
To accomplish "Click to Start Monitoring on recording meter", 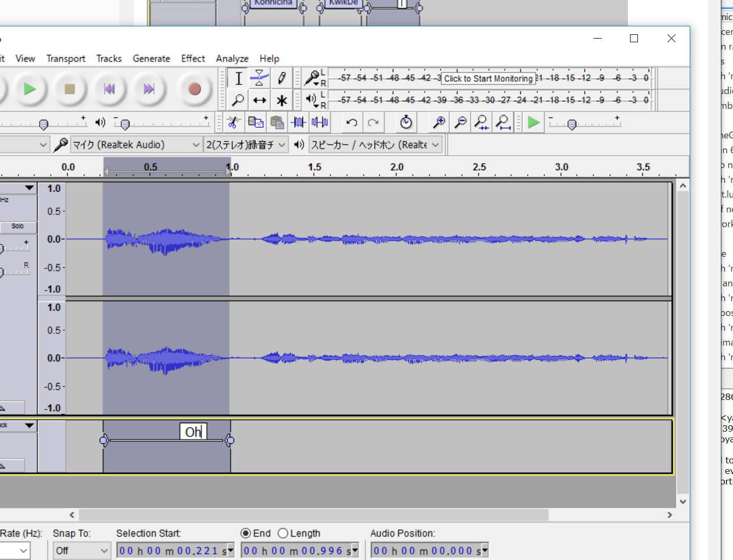I will click(x=488, y=78).
